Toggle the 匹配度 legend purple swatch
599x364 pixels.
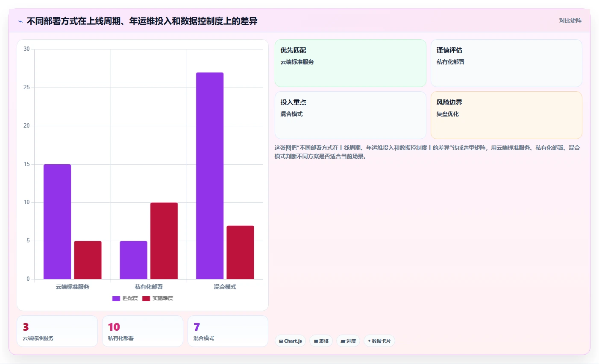click(x=116, y=298)
